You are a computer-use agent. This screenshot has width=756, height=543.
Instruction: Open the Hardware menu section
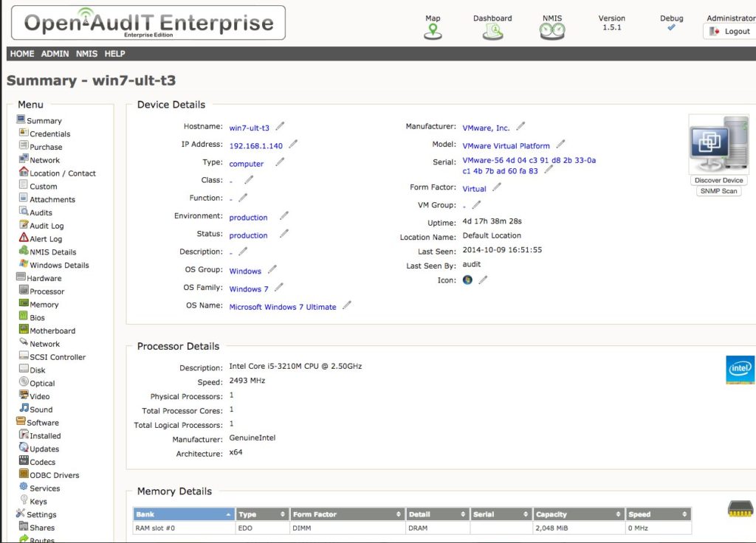point(44,278)
